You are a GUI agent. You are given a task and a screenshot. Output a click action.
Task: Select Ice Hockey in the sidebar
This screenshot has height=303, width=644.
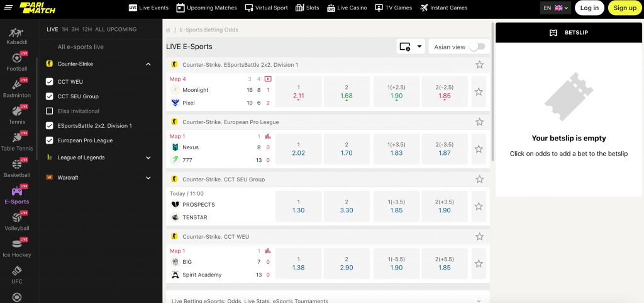[17, 248]
